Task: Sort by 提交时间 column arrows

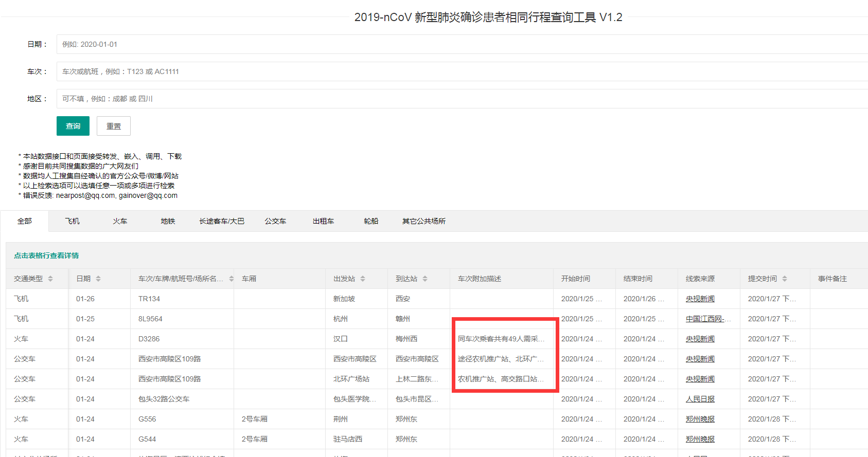Action: point(785,279)
